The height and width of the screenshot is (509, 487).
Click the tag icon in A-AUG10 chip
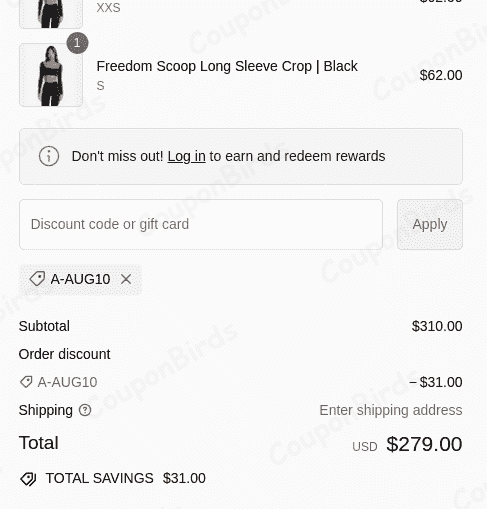tap(37, 279)
